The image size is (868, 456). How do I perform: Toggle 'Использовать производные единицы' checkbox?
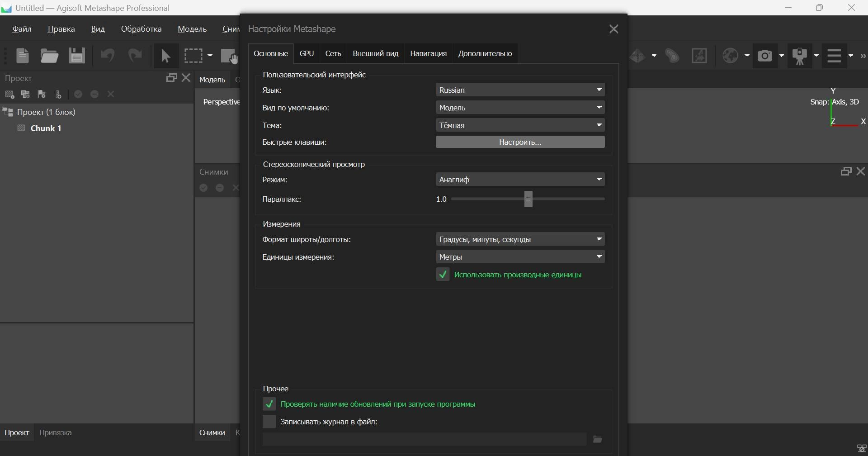tap(443, 275)
